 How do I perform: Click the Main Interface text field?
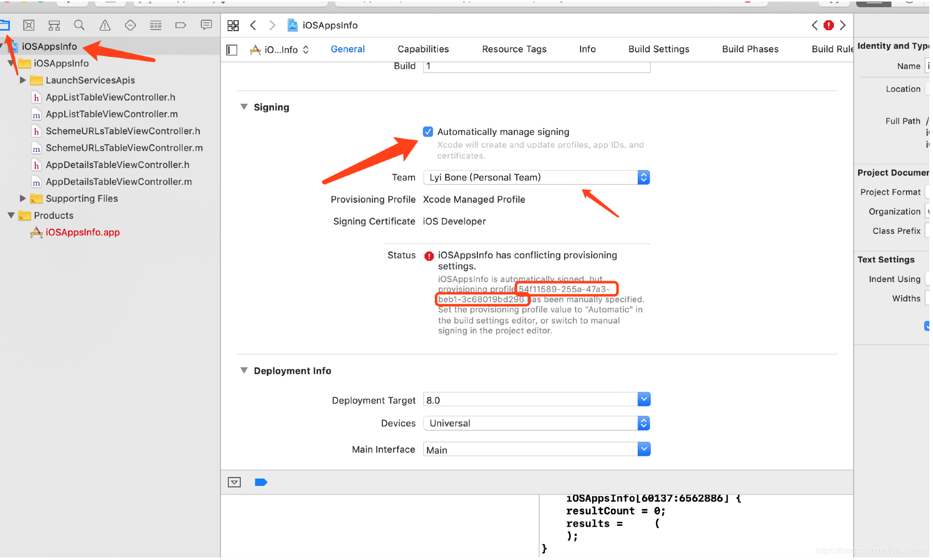pyautogui.click(x=530, y=450)
